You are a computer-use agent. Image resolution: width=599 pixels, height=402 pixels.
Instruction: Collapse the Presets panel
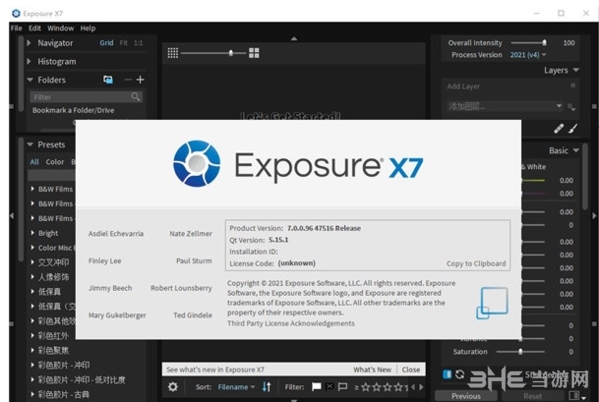tap(30, 144)
